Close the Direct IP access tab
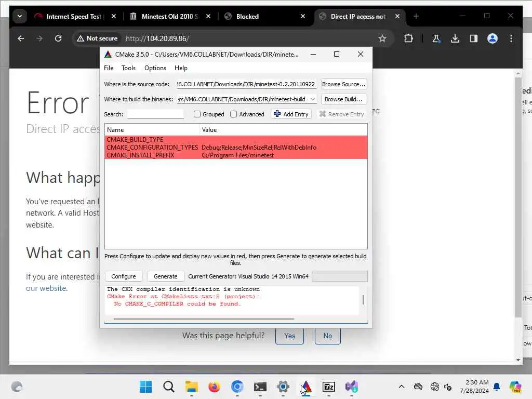Screen dimensions: 532x399 click(397, 16)
